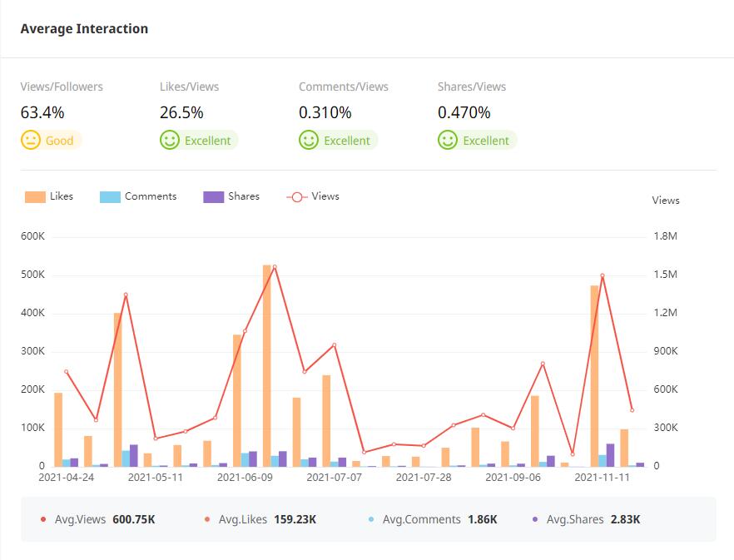Click the 63.4% Views/Followers value
734x560 pixels.
click(42, 112)
